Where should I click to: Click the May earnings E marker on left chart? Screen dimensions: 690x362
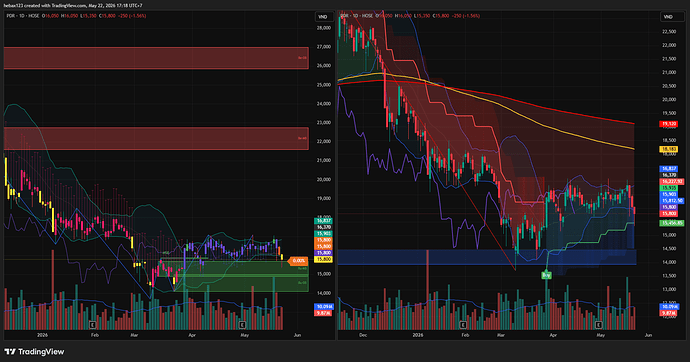tap(242, 325)
